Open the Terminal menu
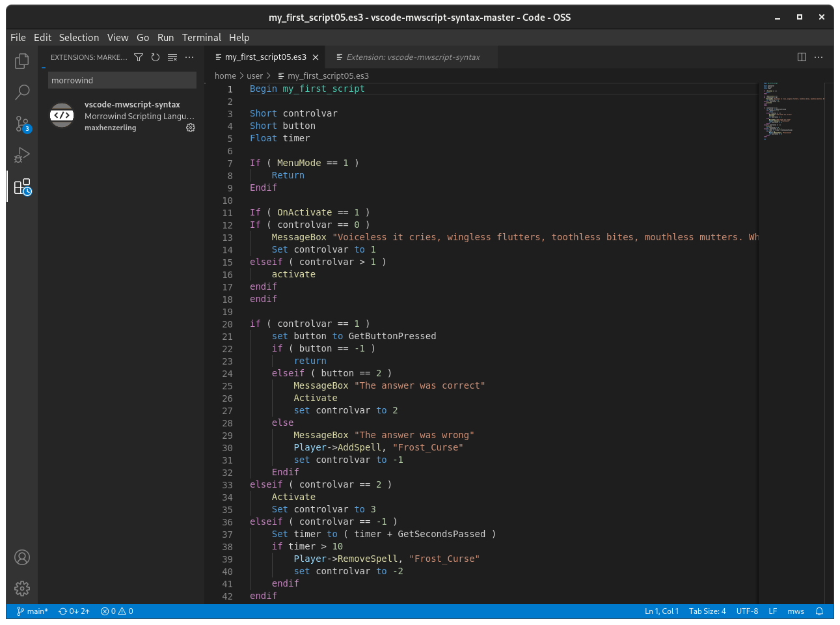The height and width of the screenshot is (625, 840). [202, 37]
